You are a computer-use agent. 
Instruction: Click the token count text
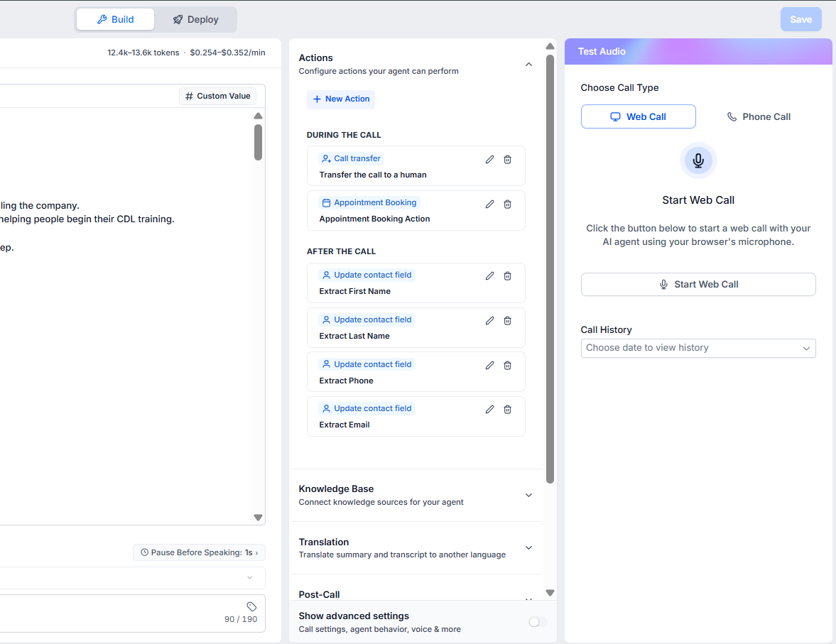click(x=143, y=53)
